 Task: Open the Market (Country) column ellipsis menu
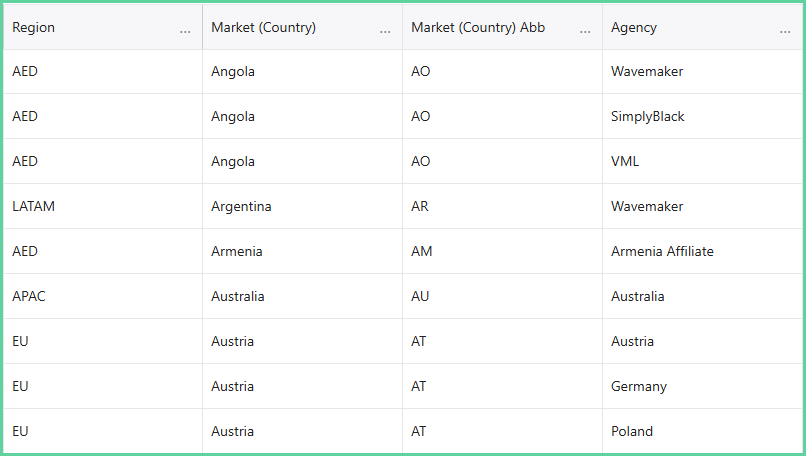tap(385, 31)
